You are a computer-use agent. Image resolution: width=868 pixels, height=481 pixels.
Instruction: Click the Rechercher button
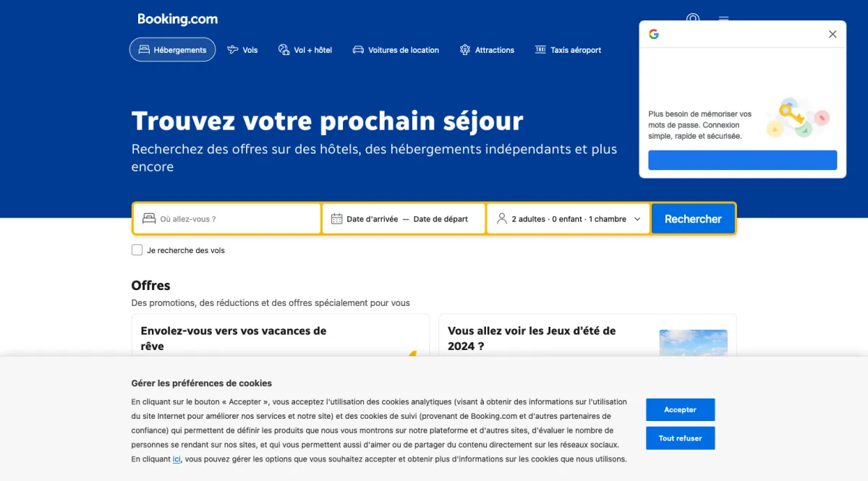click(x=693, y=218)
